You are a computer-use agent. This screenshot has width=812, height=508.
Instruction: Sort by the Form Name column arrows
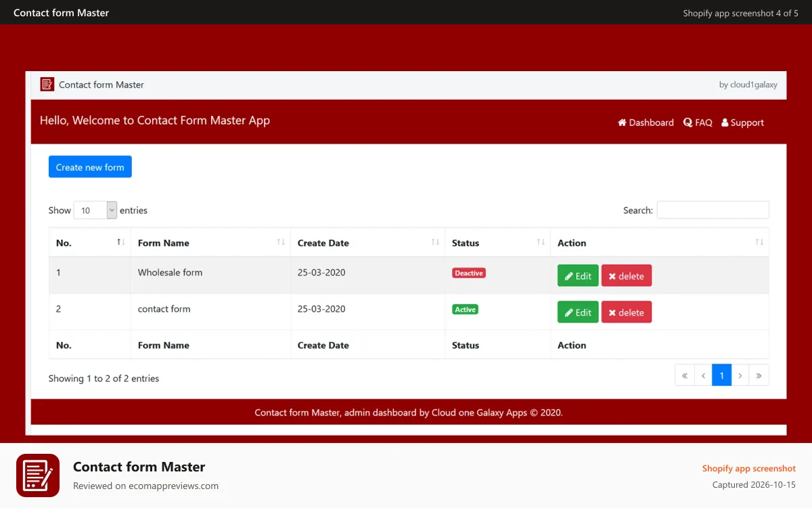(x=281, y=242)
